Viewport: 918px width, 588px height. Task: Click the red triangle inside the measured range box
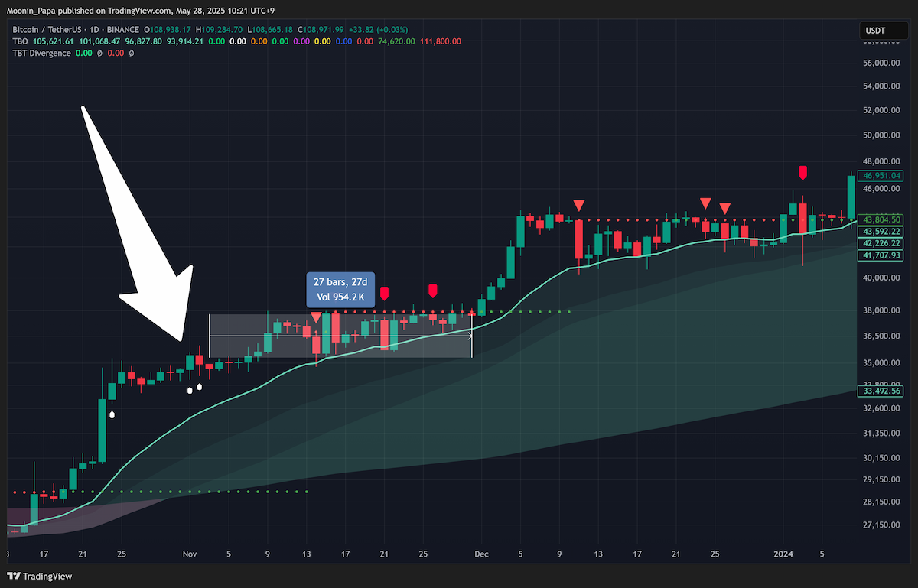[x=316, y=317]
